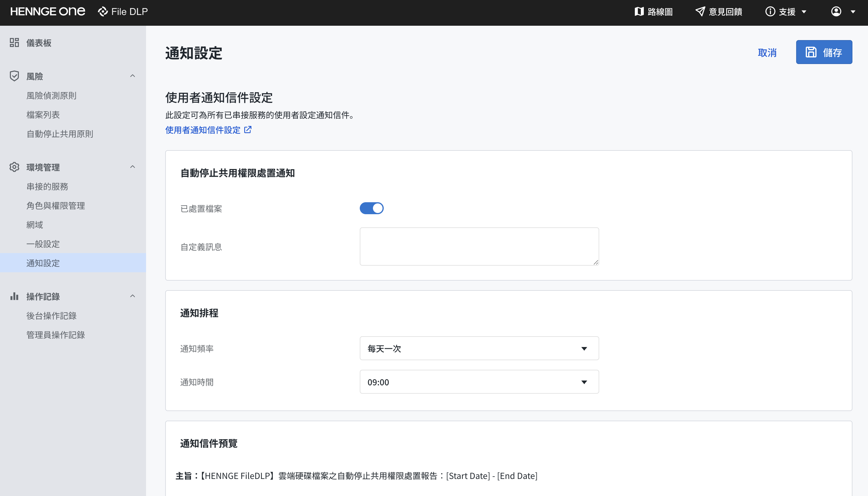Click the 操作記錄 bar chart icon
The height and width of the screenshot is (496, 868).
(x=14, y=296)
